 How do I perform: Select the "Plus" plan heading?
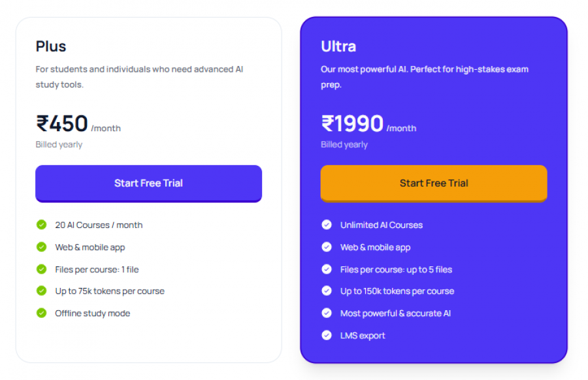click(x=51, y=46)
